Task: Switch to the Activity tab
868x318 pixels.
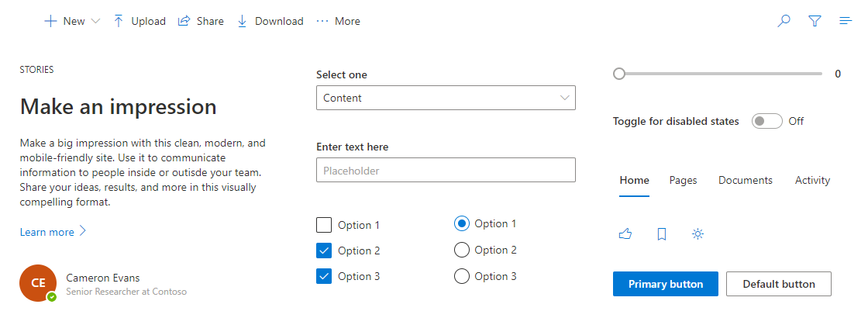Action: 812,180
